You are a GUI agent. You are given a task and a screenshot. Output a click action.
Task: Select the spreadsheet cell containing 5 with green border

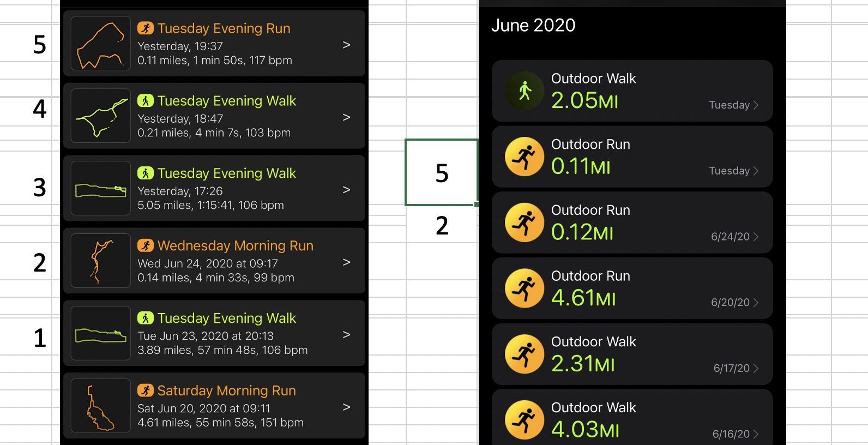[x=441, y=173]
